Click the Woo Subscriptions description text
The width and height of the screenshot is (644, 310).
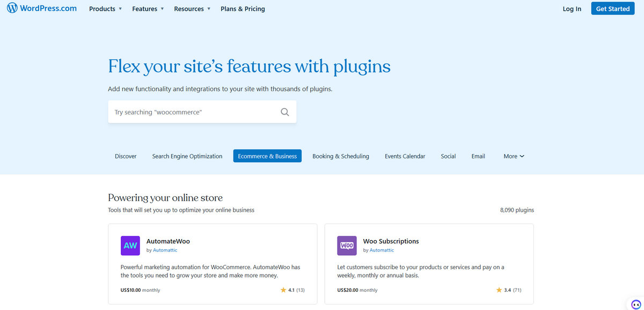point(421,271)
